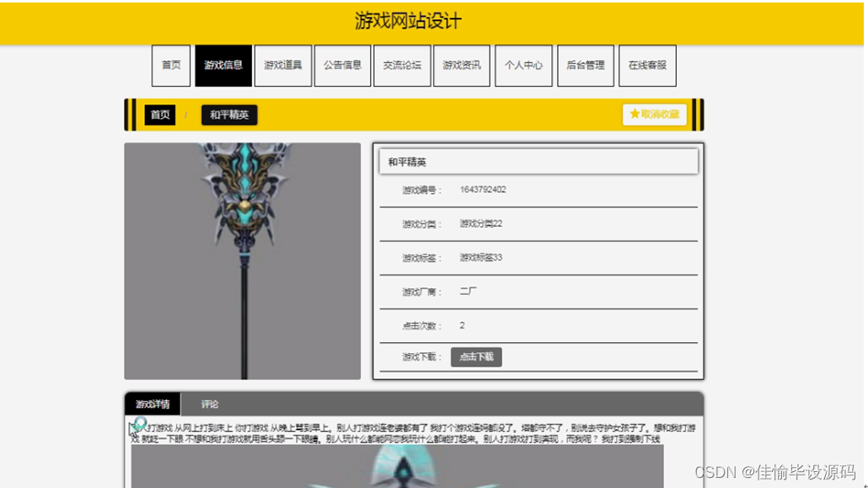Open 游戏资讯 navigation item

(462, 66)
